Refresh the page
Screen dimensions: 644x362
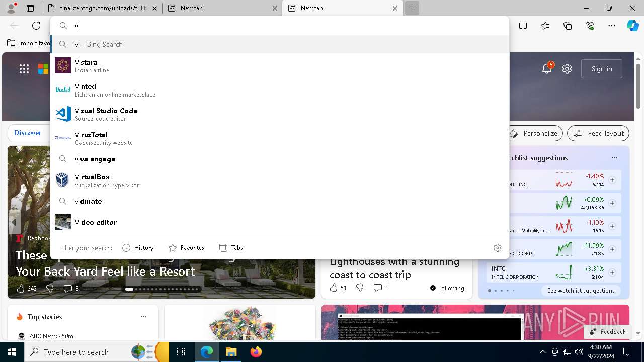[x=36, y=26]
